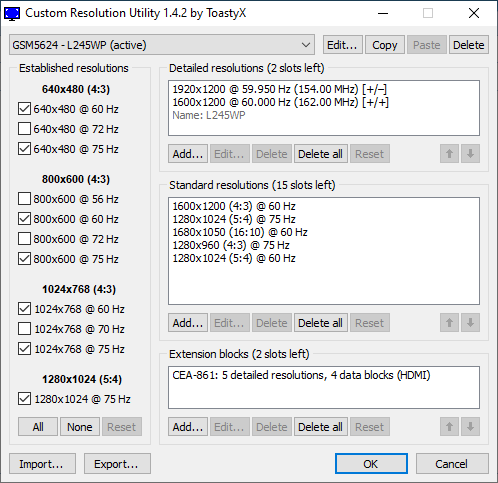Uncheck 1024x768 @ 75 Hz
The image size is (498, 483).
coord(24,349)
